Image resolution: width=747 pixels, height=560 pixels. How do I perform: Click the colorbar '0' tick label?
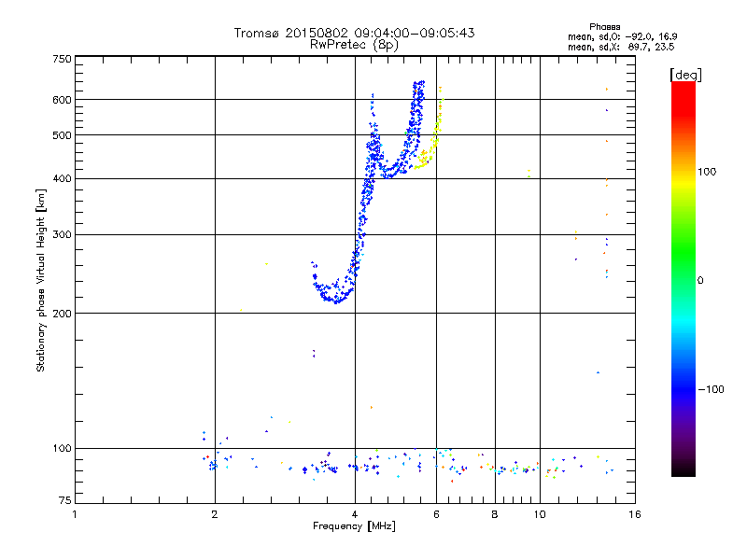(700, 281)
